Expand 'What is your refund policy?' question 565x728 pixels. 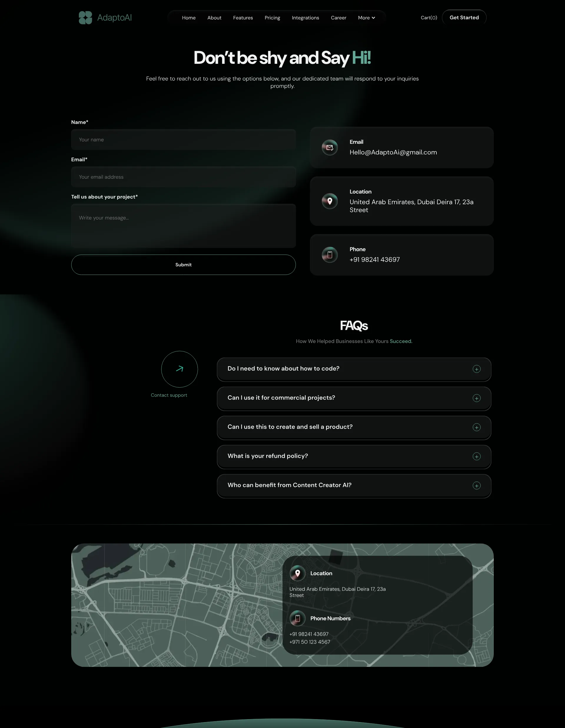click(476, 456)
